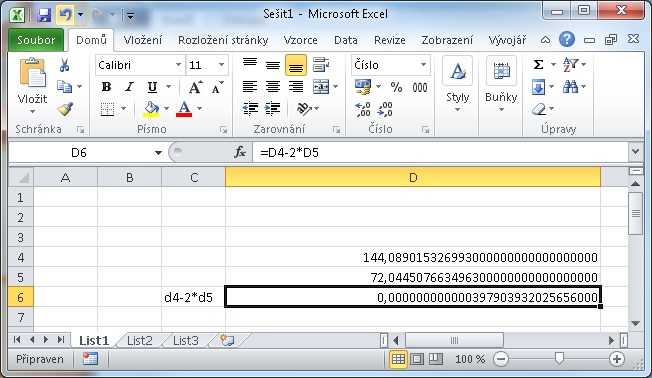The image size is (652, 378).
Task: Click the cell borders icon
Action: 107,109
